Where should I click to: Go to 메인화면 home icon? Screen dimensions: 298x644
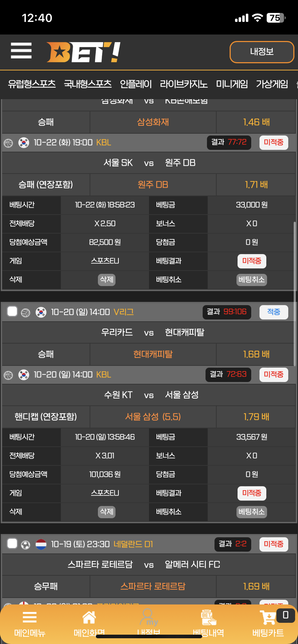pos(89,624)
